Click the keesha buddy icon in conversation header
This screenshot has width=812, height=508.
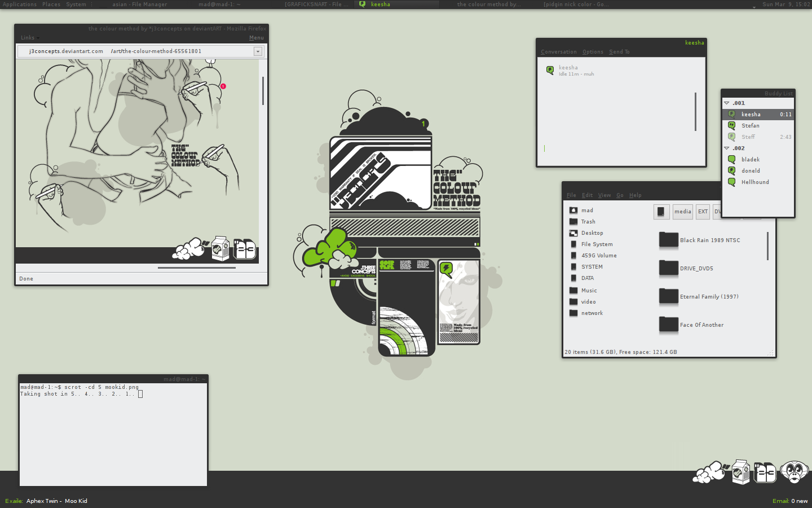coord(550,70)
